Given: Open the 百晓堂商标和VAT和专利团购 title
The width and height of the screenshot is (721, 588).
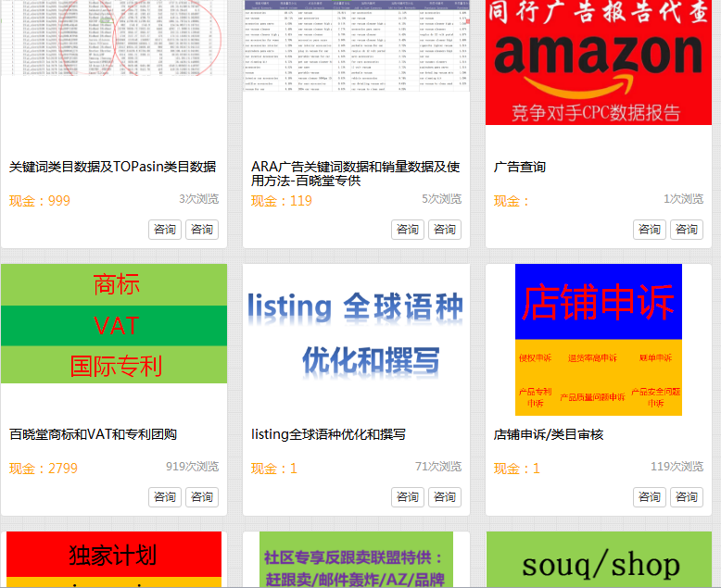Looking at the screenshot, I should [x=93, y=434].
